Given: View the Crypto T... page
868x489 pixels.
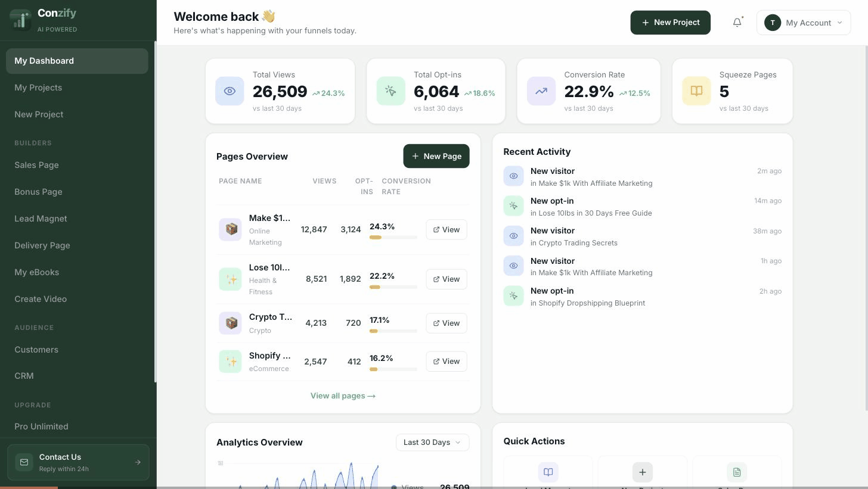Looking at the screenshot, I should pyautogui.click(x=447, y=323).
